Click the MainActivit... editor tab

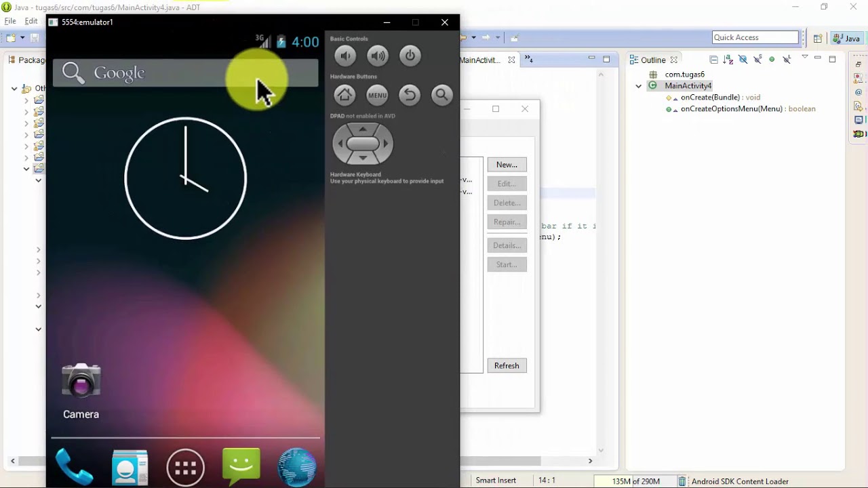click(x=481, y=60)
